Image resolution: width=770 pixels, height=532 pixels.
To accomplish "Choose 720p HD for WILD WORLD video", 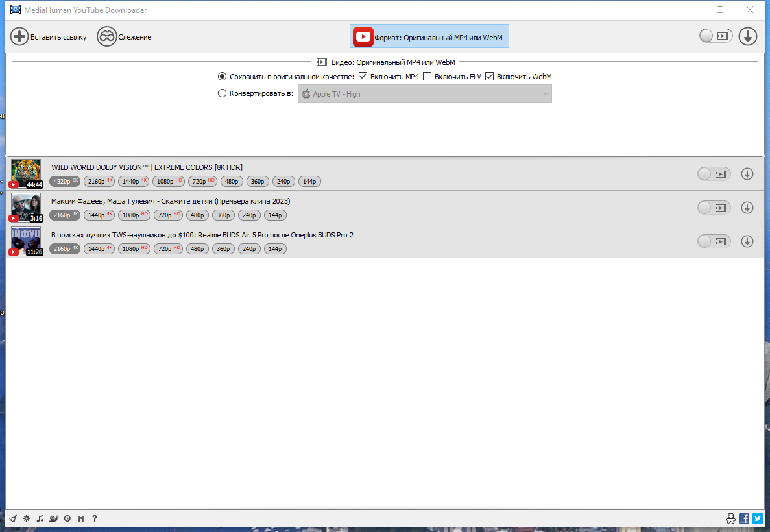I will click(202, 181).
